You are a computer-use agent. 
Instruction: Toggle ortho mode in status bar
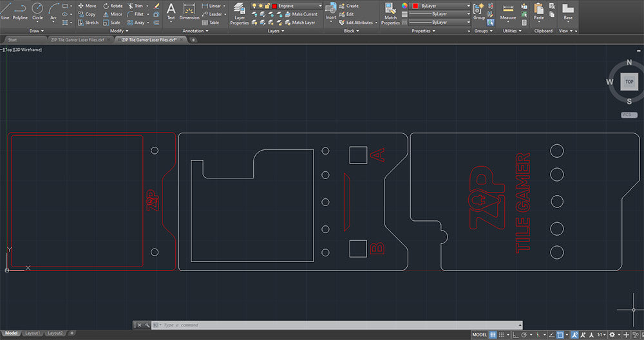pyautogui.click(x=517, y=335)
